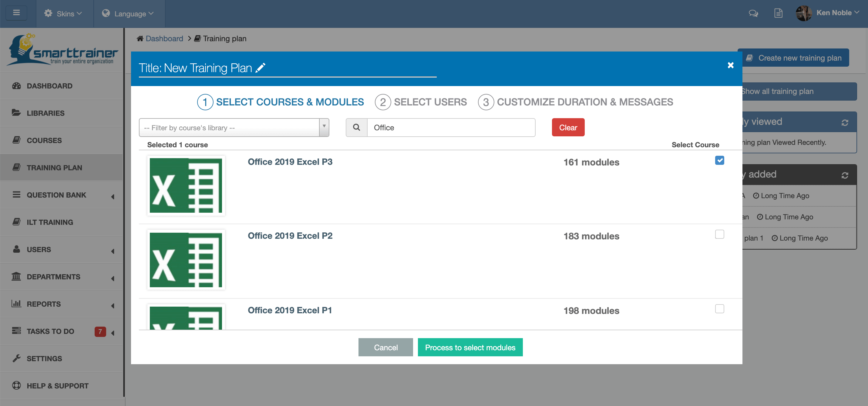Open the document notes icon in header
This screenshot has width=868, height=406.
point(778,13)
